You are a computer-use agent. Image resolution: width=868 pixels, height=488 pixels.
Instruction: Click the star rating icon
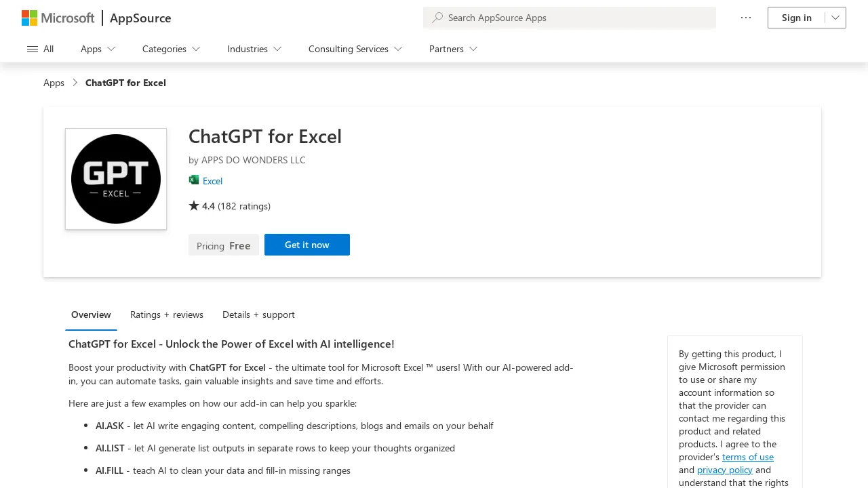tap(194, 205)
